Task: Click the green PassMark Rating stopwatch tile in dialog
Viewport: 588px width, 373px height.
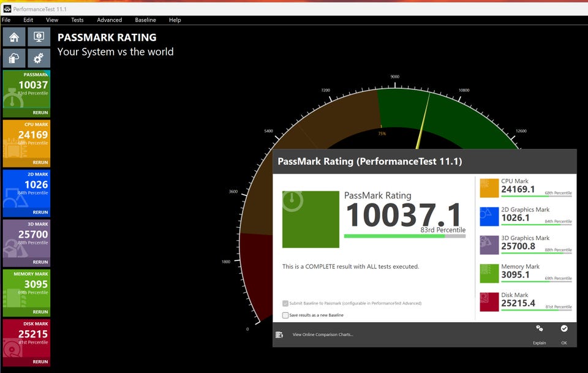Action: tap(311, 219)
